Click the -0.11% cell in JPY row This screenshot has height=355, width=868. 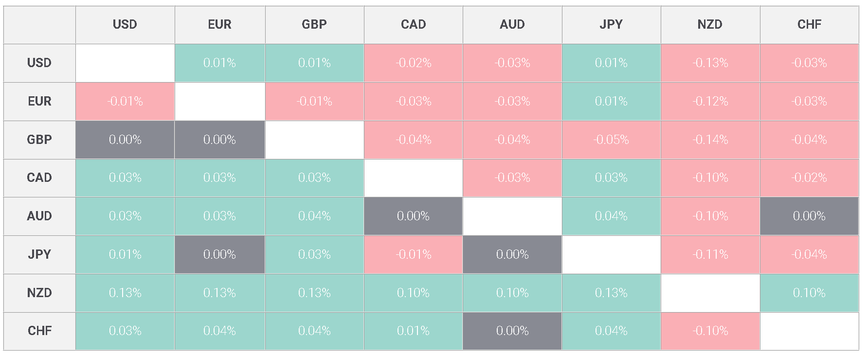[x=710, y=254]
